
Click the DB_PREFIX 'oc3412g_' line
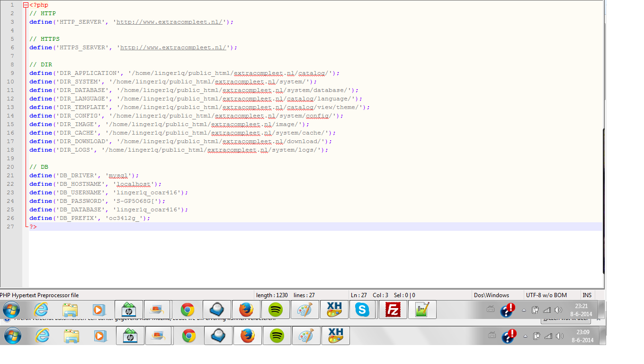tap(90, 218)
